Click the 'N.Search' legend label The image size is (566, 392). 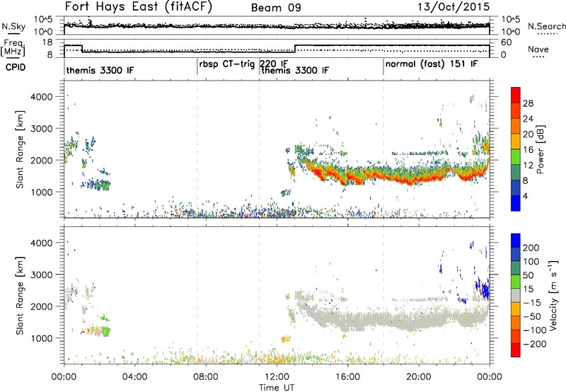(x=546, y=26)
